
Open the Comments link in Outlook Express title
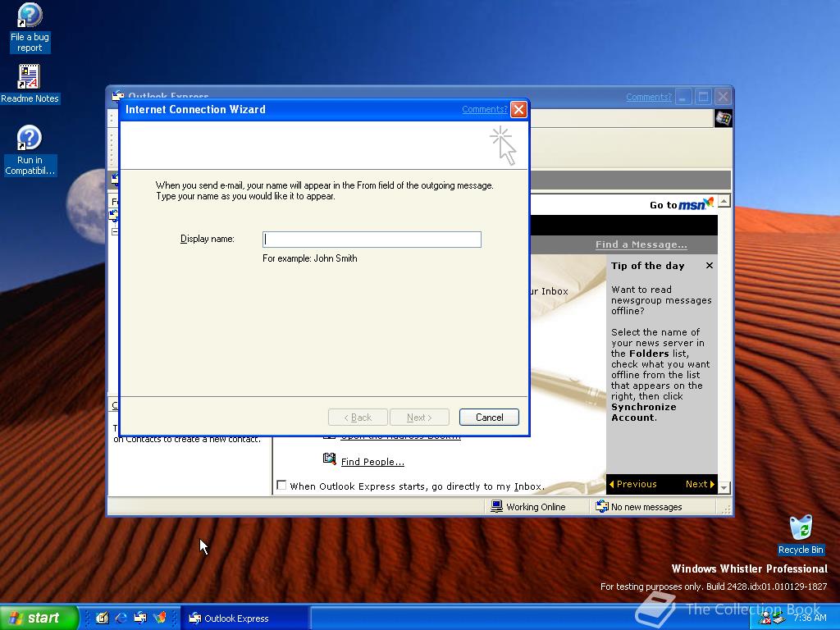click(x=649, y=97)
